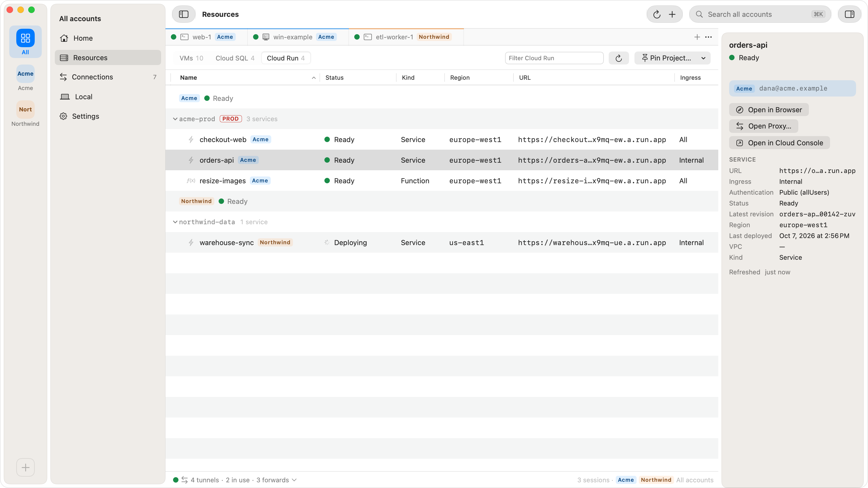The height and width of the screenshot is (488, 868).
Task: Select the VMs resource tab
Action: [191, 58]
